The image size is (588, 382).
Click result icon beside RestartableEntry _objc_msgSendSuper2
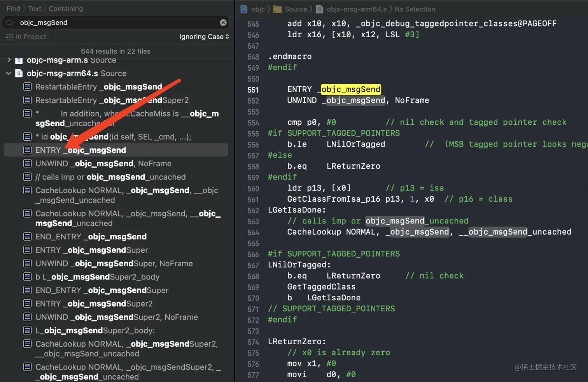point(28,100)
